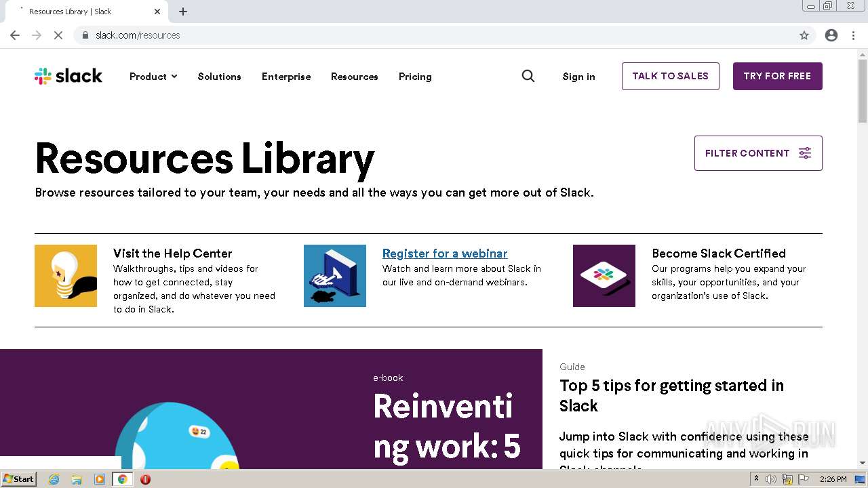Open File Explorer from taskbar
Screen dimensions: 868x488
pyautogui.click(x=77, y=479)
